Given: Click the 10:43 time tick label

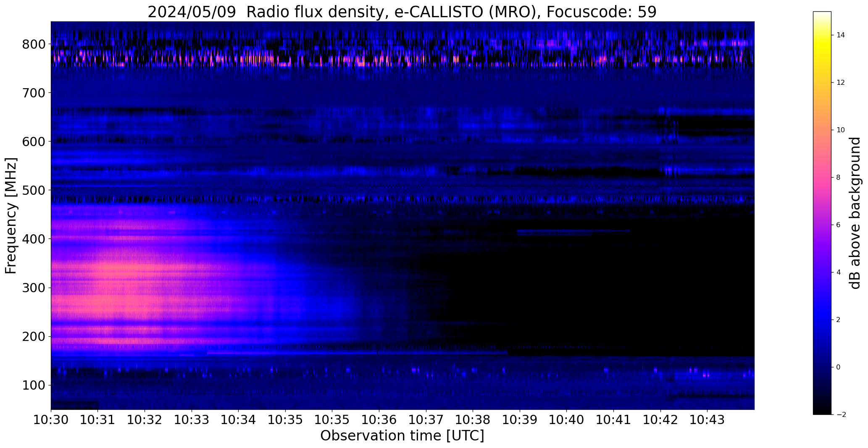Looking at the screenshot, I should tap(708, 420).
